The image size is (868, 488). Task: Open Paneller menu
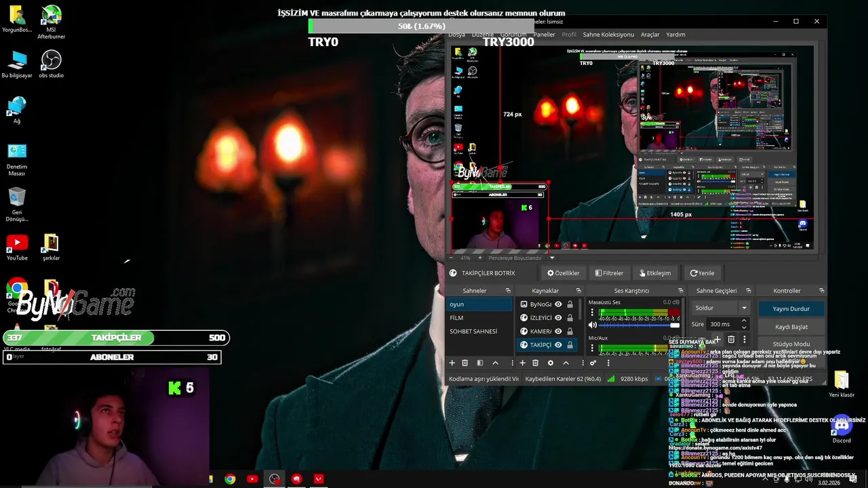click(544, 35)
